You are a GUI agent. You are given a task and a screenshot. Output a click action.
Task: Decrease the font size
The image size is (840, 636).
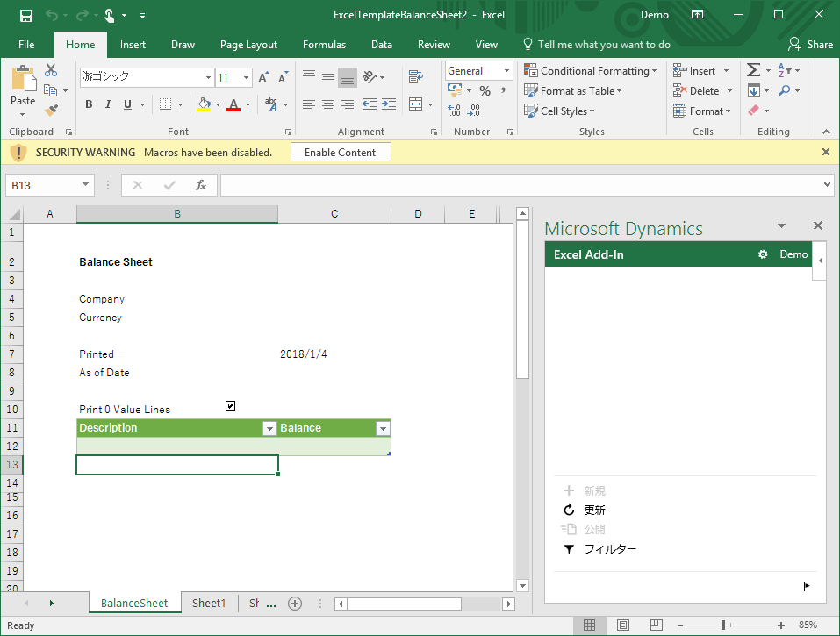tap(283, 77)
